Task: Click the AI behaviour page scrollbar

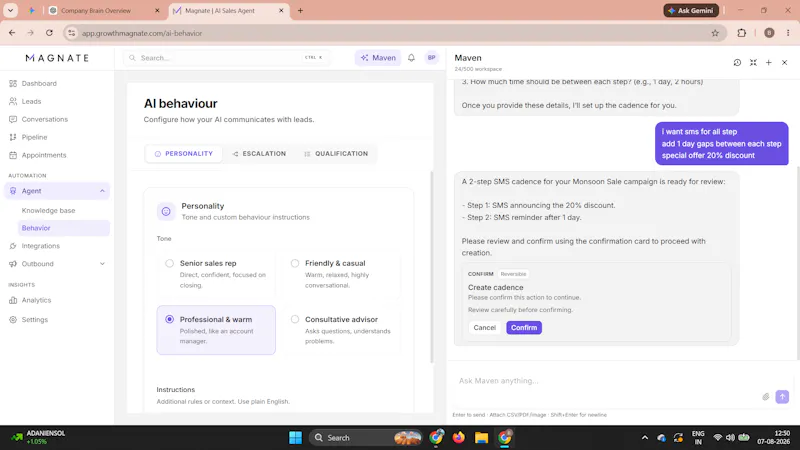Action: pos(432,267)
